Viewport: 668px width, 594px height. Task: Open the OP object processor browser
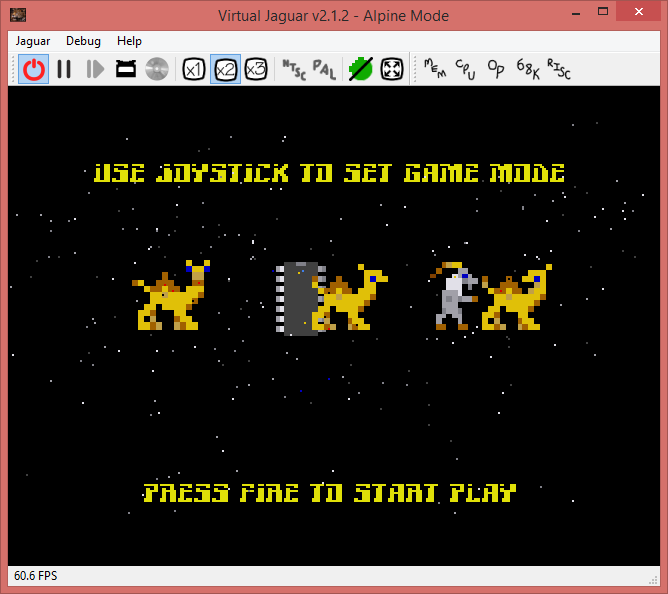click(496, 69)
